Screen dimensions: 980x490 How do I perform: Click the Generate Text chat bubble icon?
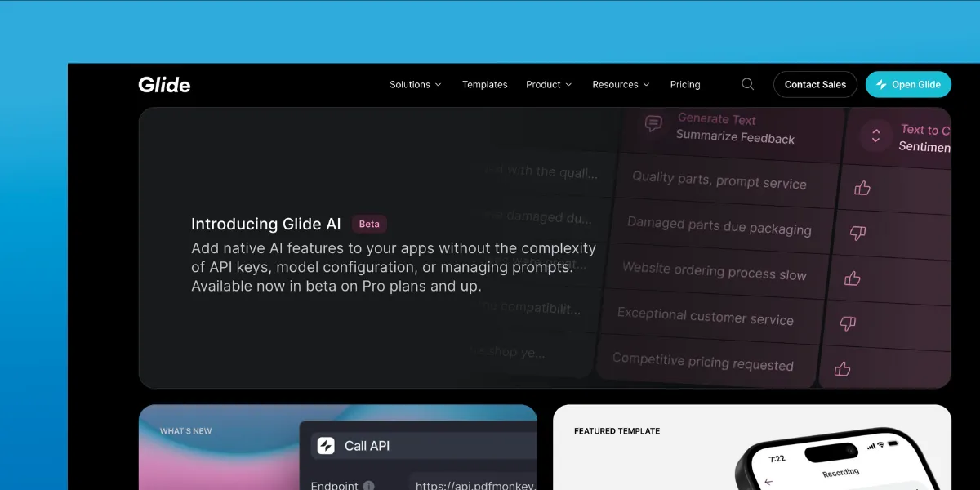click(653, 124)
